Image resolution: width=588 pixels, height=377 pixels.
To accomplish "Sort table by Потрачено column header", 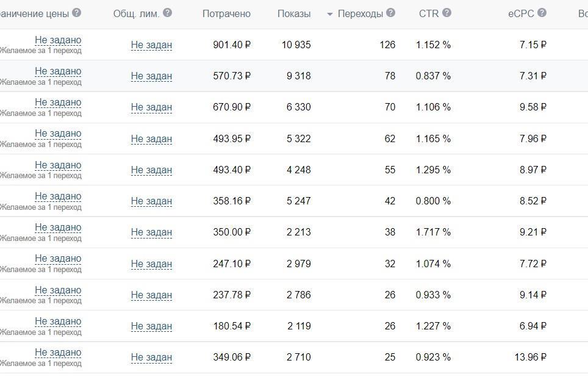I will 226,13.
